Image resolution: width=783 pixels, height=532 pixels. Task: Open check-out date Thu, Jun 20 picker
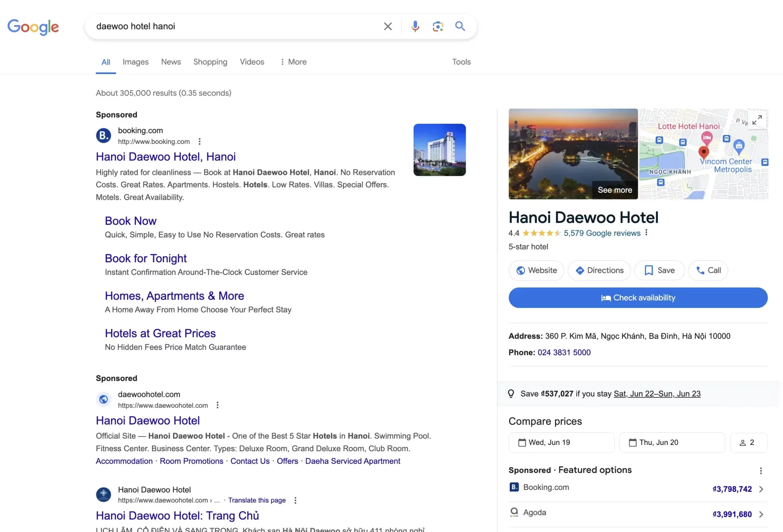point(672,442)
